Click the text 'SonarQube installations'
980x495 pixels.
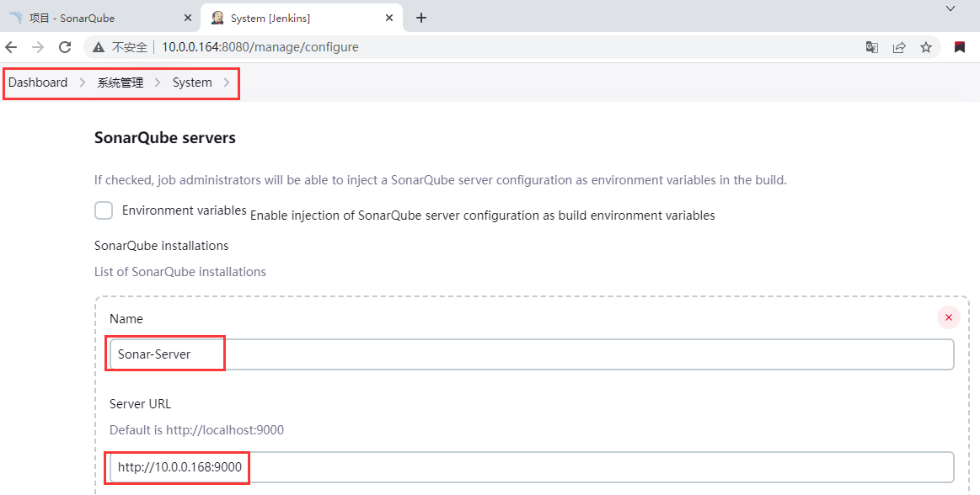tap(161, 245)
